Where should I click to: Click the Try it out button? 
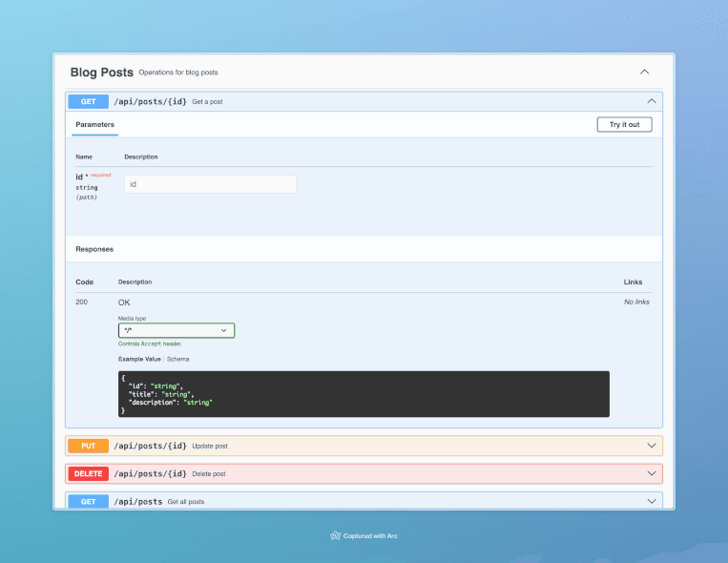point(624,124)
